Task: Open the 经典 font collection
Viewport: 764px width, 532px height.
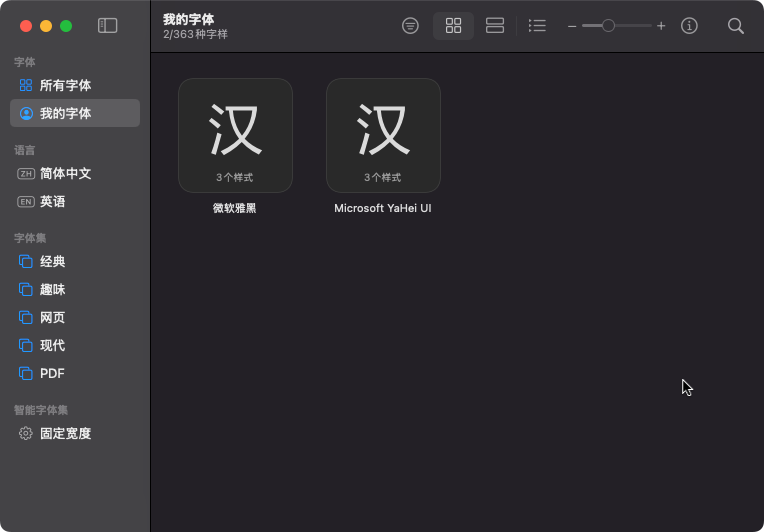Action: 75,262
